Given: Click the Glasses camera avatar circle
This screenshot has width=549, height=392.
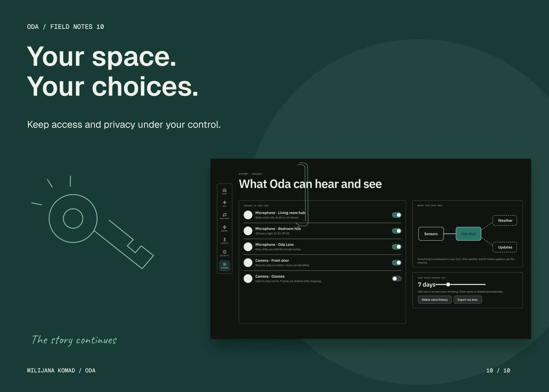Looking at the screenshot, I should (x=248, y=278).
